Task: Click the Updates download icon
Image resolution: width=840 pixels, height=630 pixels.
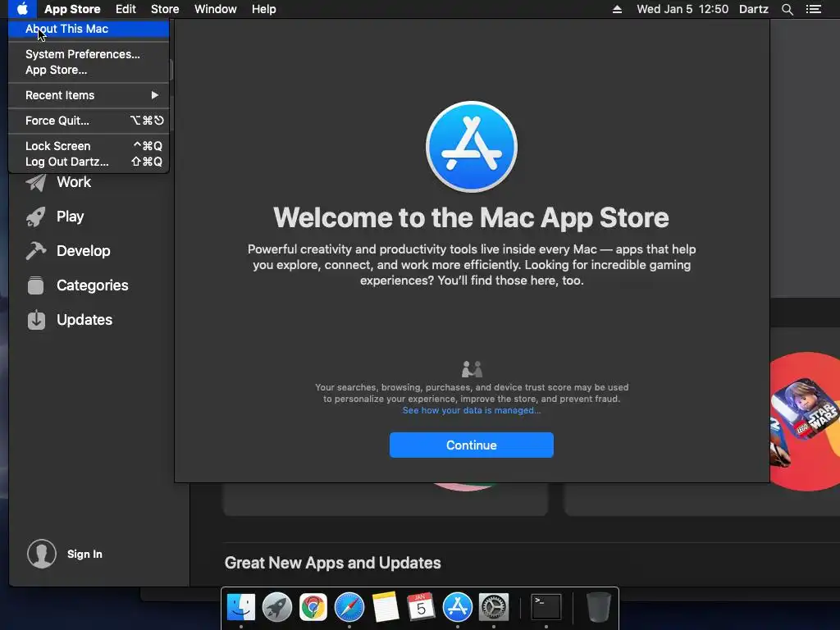Action: tap(36, 320)
